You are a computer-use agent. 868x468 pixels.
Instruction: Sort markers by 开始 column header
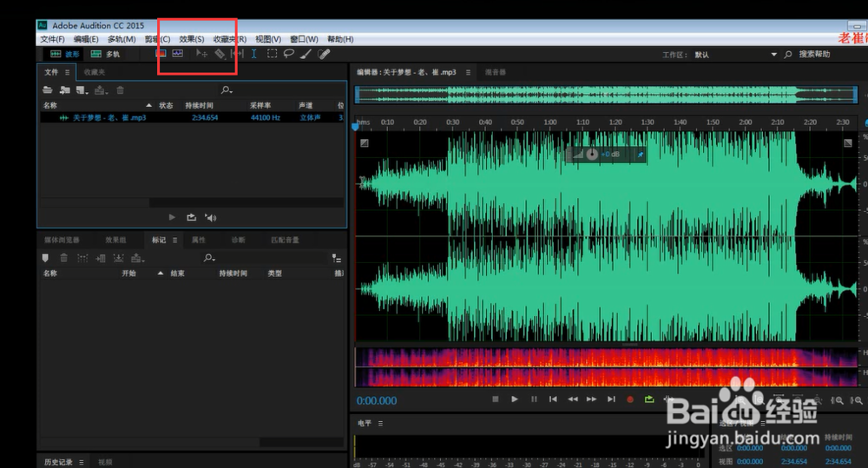pos(128,273)
